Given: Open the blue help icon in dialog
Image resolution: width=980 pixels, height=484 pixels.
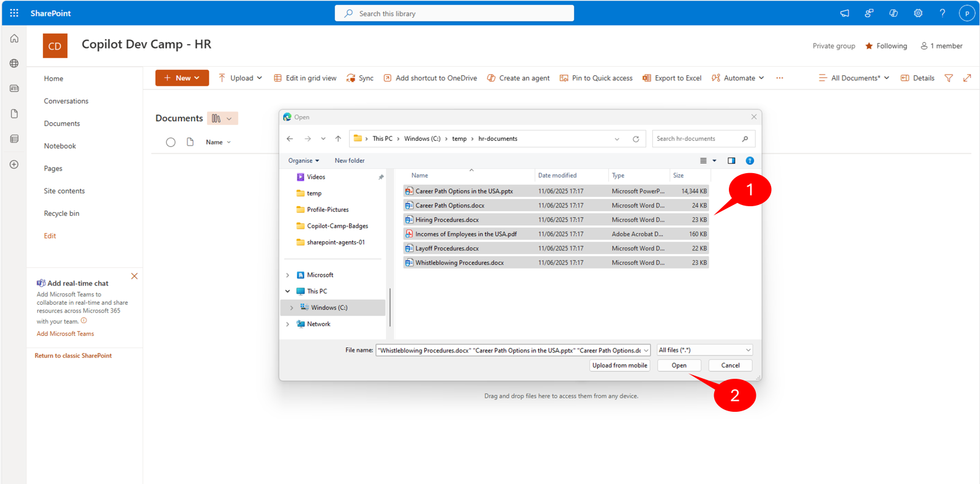Looking at the screenshot, I should [x=750, y=161].
